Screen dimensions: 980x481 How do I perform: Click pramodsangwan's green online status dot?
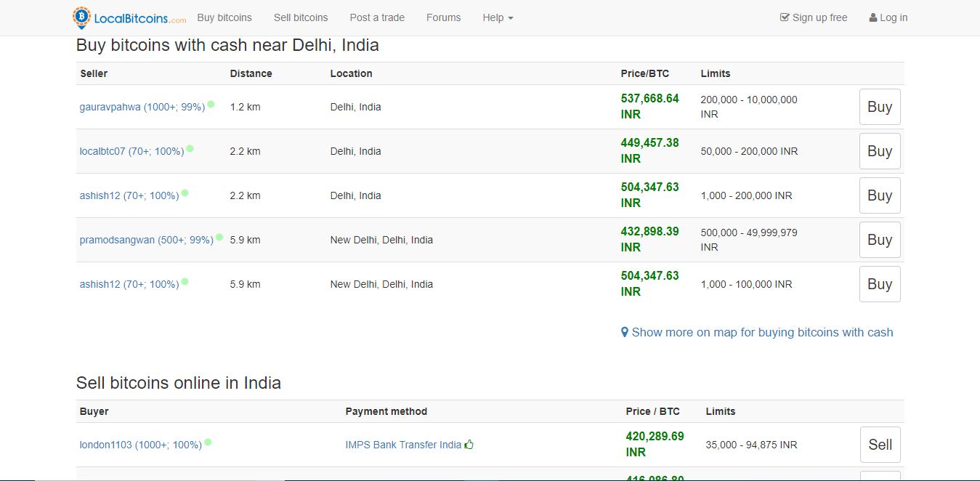[x=219, y=237]
